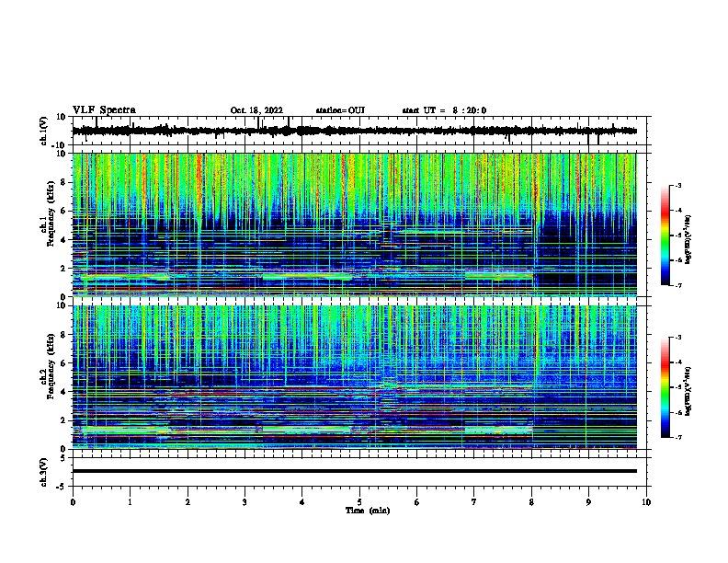Click the "-7" tick on ch.2 colorbar

[x=677, y=438]
